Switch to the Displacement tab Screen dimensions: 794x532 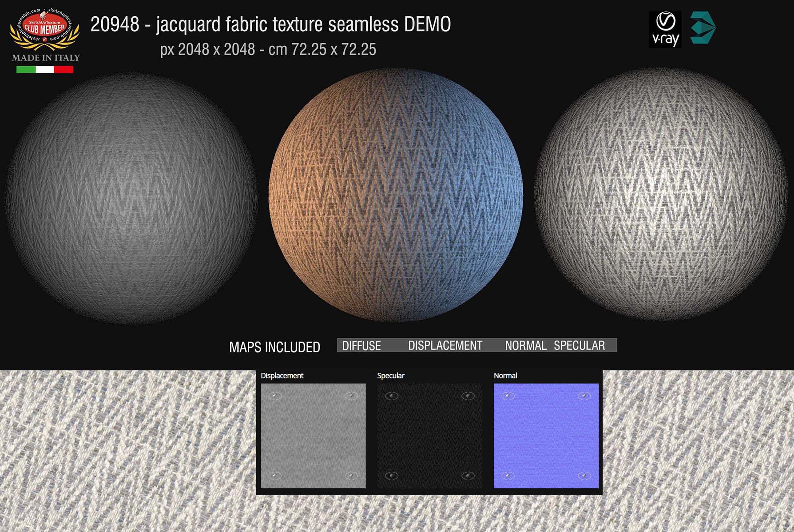pyautogui.click(x=282, y=375)
